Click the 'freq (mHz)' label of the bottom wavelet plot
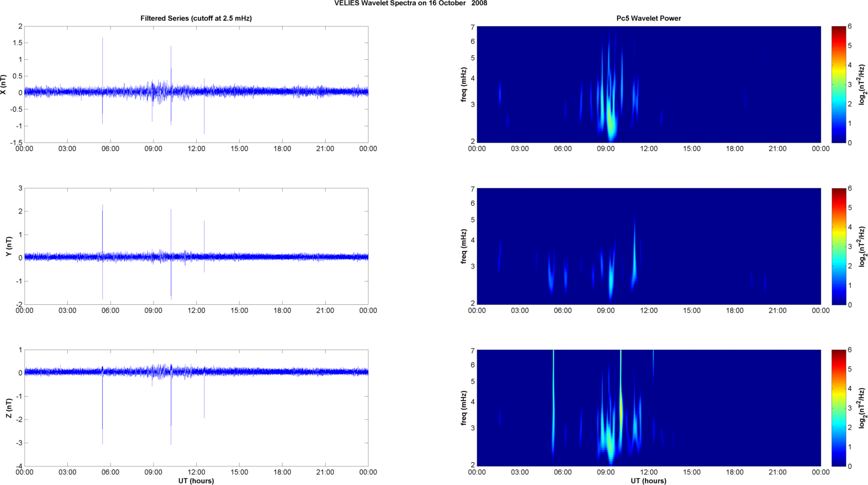The height and width of the screenshot is (485, 868). pyautogui.click(x=464, y=408)
